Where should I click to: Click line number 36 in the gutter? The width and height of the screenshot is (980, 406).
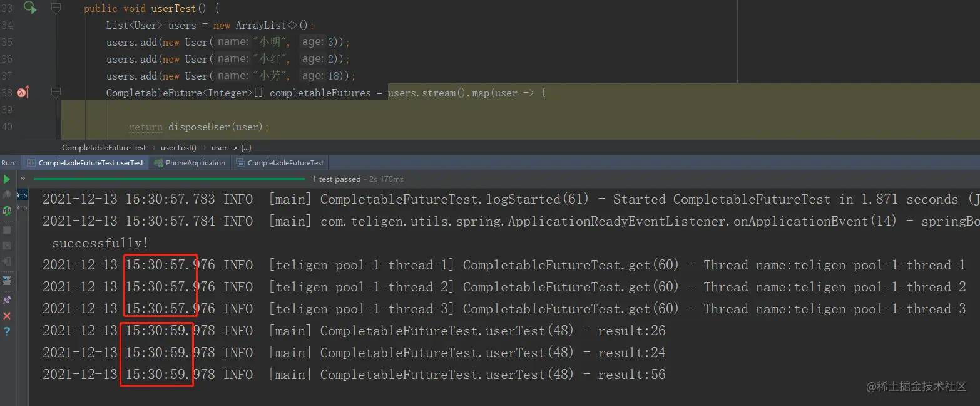tap(7, 59)
